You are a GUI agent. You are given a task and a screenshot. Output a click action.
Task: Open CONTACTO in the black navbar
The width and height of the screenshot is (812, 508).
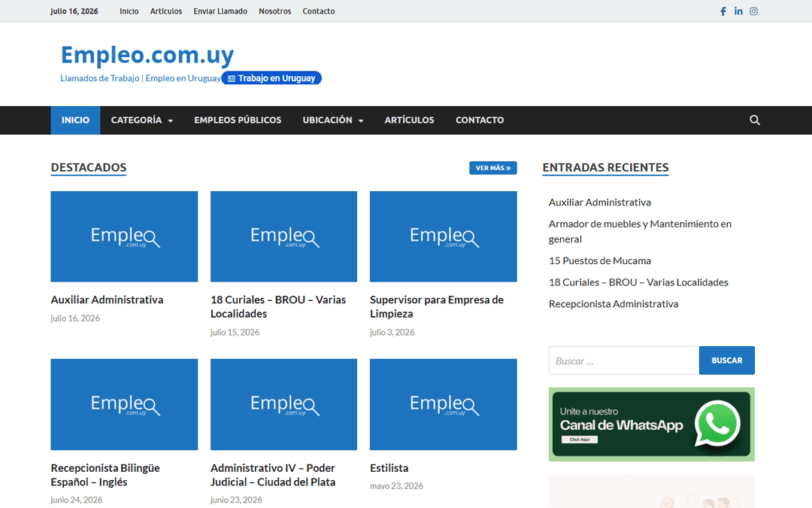480,120
